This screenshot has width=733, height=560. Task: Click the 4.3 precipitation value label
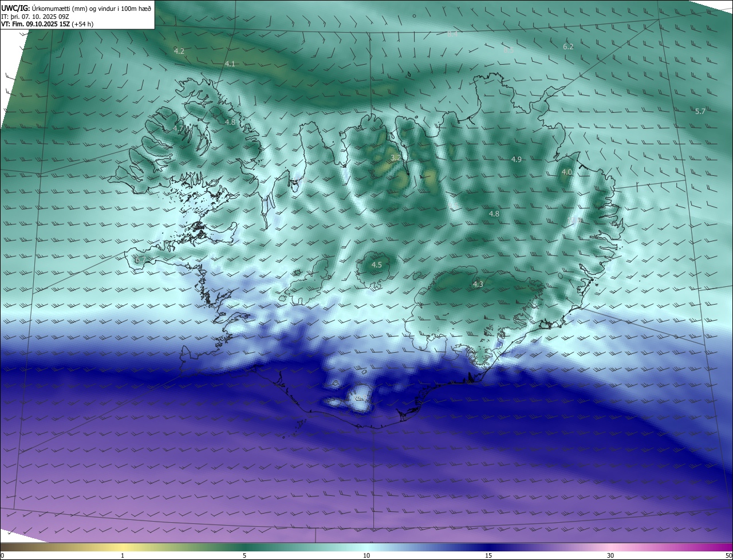pyautogui.click(x=478, y=284)
